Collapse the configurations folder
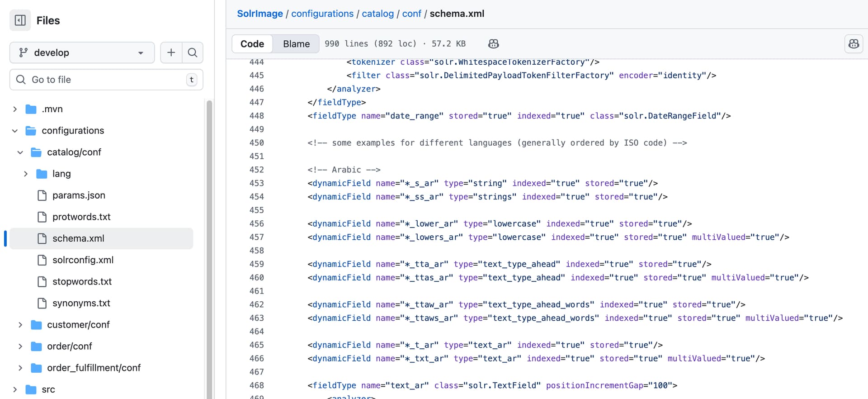Image resolution: width=868 pixels, height=399 pixels. [15, 131]
